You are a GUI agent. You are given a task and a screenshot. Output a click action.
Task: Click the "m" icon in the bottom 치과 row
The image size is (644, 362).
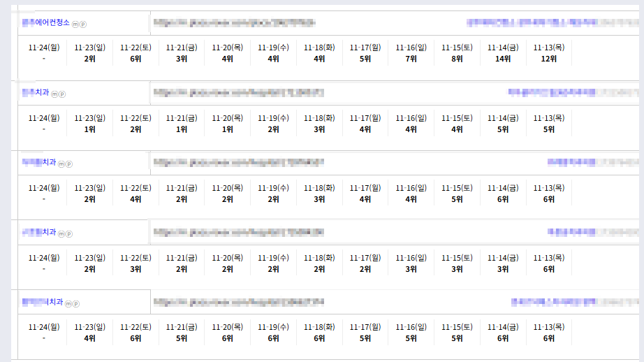[x=68, y=303]
